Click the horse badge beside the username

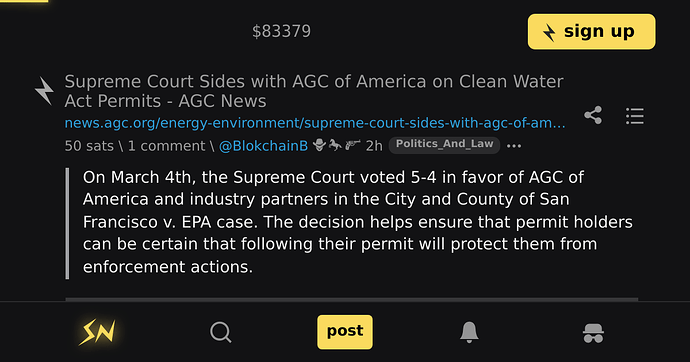tap(335, 145)
